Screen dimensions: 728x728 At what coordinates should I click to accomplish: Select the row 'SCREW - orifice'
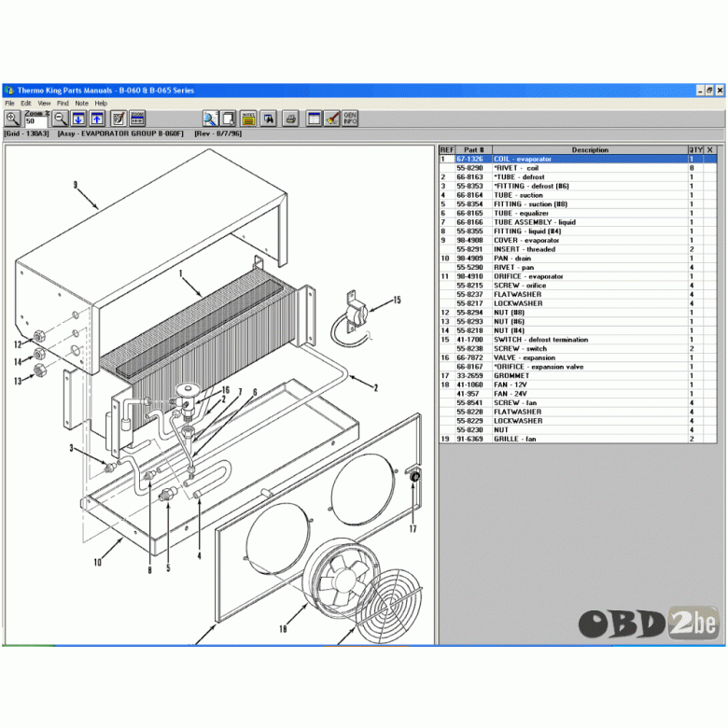tap(578, 286)
